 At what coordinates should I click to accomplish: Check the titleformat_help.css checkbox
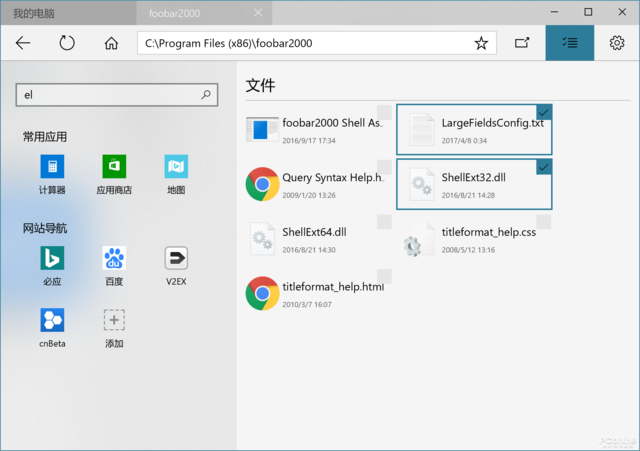coord(544,222)
